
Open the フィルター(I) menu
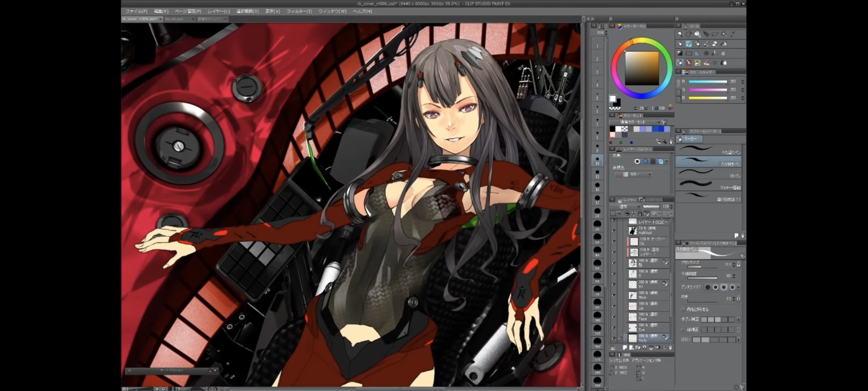coord(299,11)
